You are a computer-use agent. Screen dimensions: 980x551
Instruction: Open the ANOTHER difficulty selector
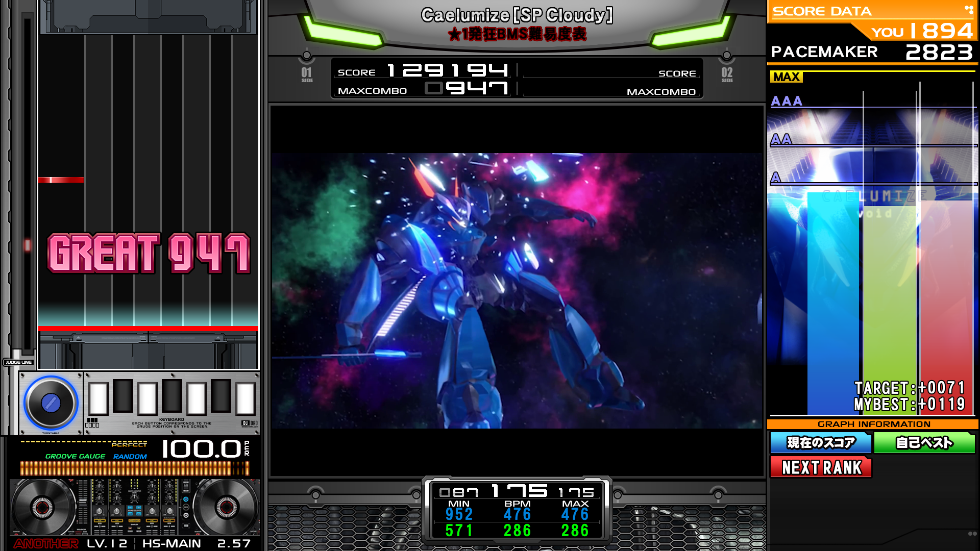tap(46, 543)
